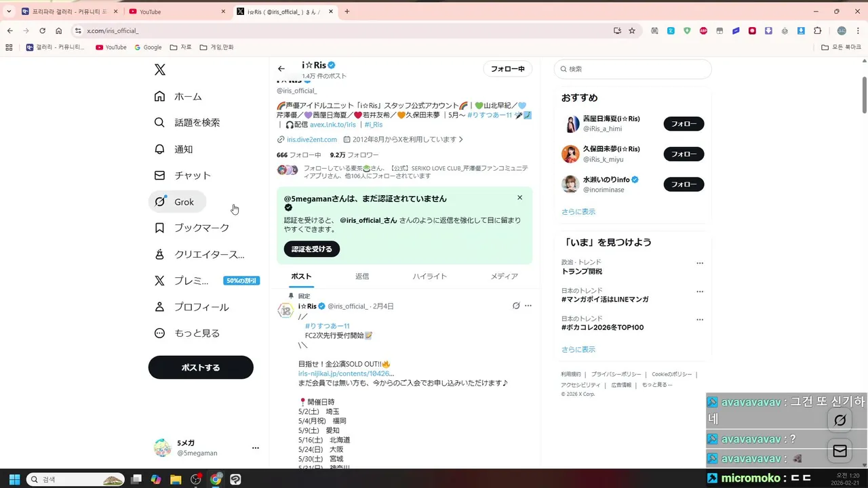Screen dimensions: 868x488
Task: Open new browser tab
Action: point(347,12)
